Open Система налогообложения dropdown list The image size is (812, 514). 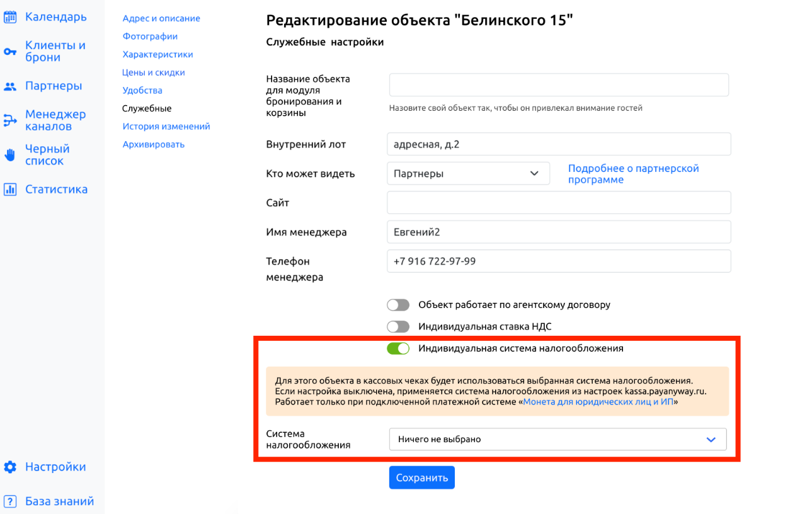pos(558,440)
